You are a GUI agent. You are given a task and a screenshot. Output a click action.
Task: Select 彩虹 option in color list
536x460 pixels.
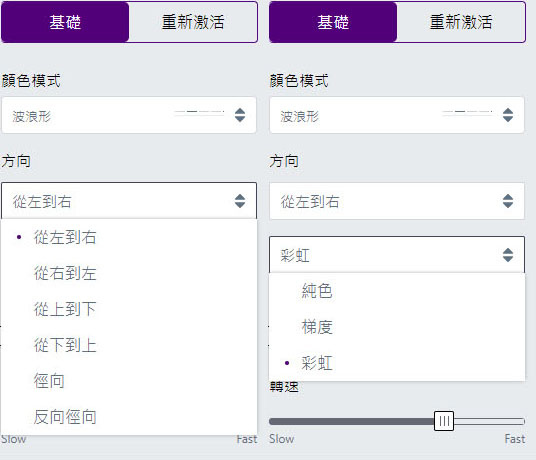[x=397, y=363]
